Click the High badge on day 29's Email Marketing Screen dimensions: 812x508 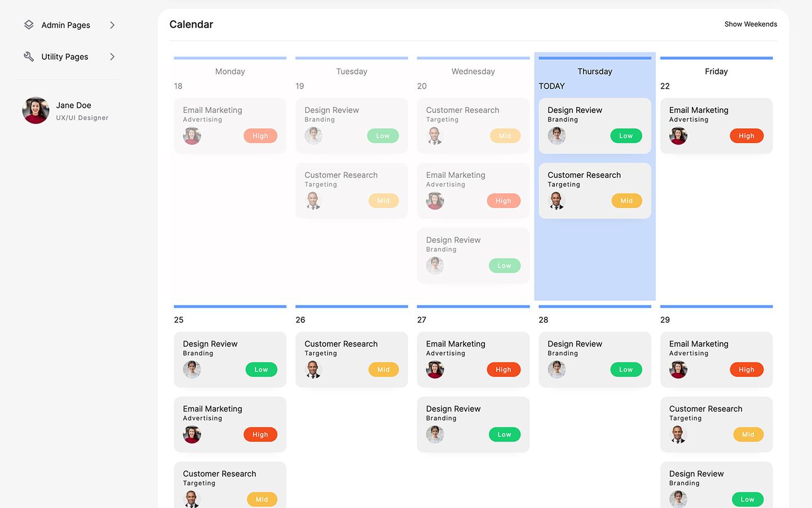tap(747, 369)
